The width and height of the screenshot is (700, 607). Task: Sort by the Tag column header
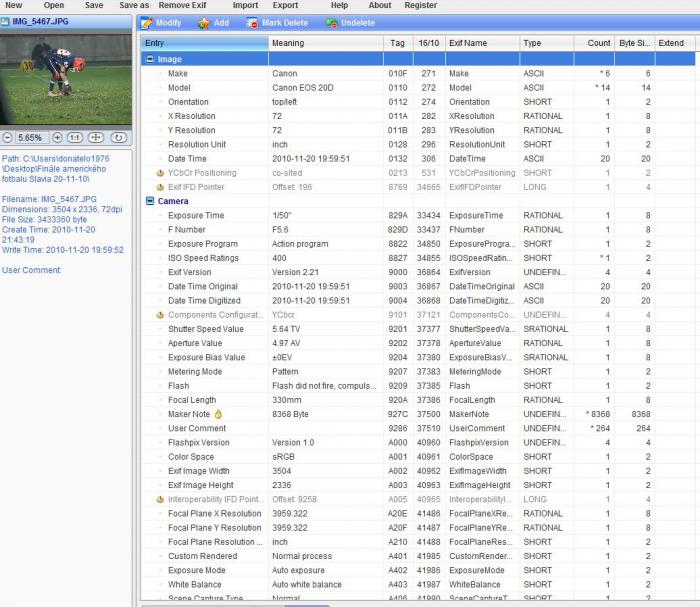click(x=398, y=43)
